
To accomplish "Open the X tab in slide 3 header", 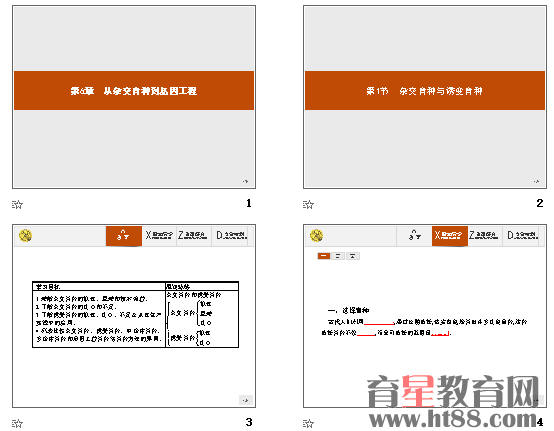I will point(159,235).
